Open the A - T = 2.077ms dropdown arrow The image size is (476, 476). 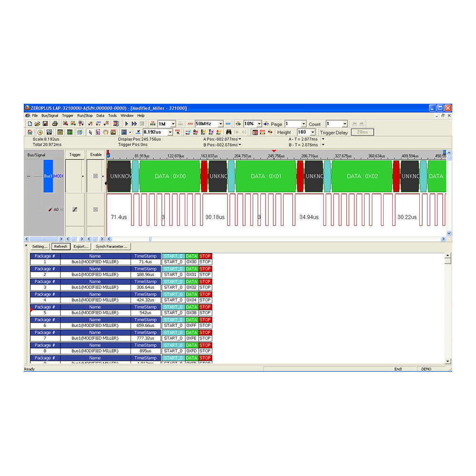323,139
